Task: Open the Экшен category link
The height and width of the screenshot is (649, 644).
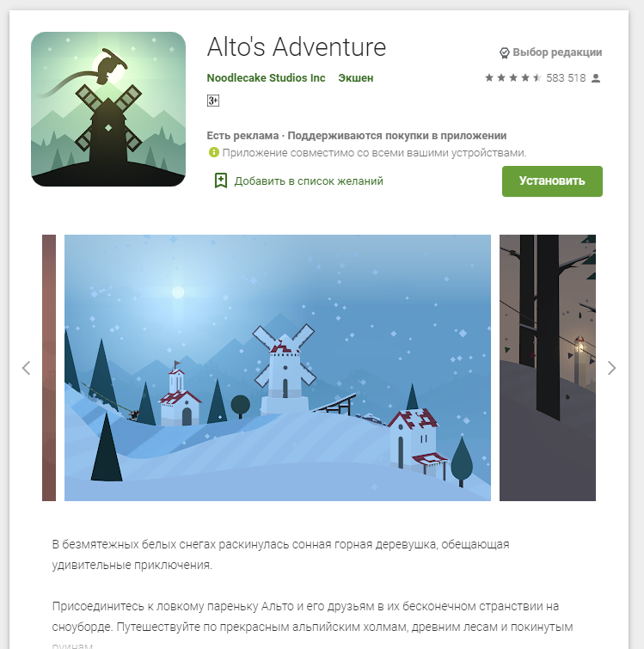Action: tap(355, 78)
